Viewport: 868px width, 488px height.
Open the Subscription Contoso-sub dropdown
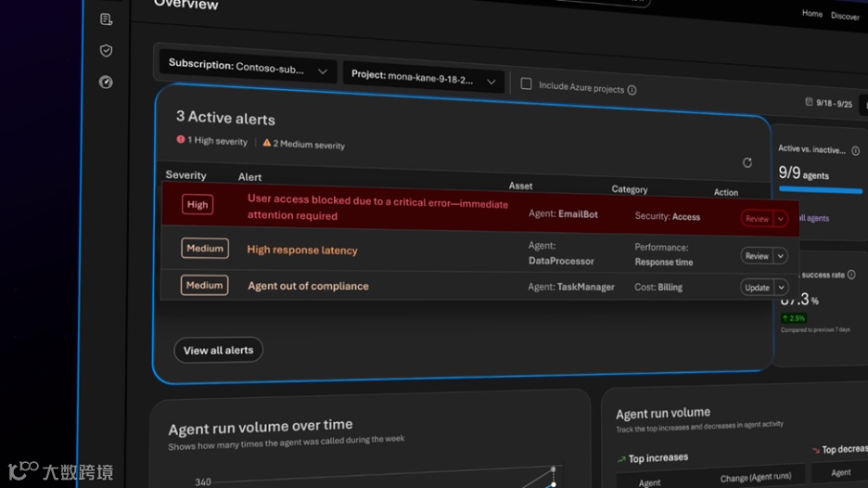(x=248, y=68)
